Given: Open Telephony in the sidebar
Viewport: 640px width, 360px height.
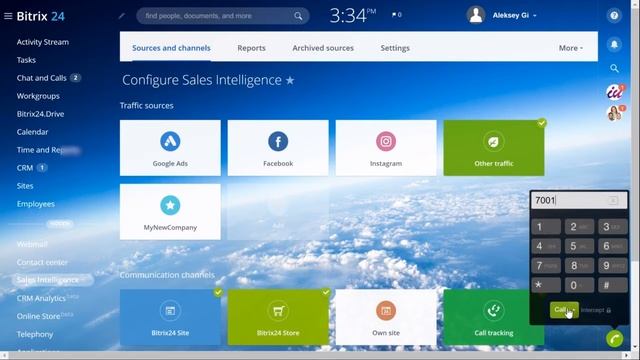Looking at the screenshot, I should [35, 334].
